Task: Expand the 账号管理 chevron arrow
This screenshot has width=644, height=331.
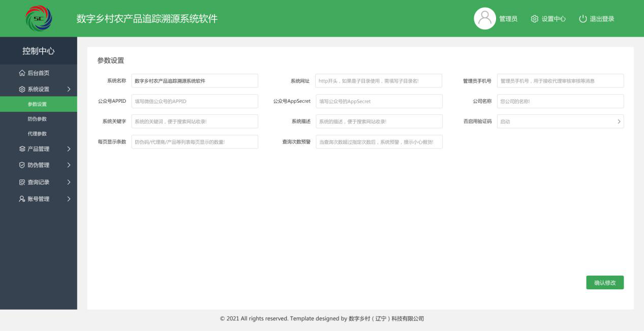Action: [69, 199]
